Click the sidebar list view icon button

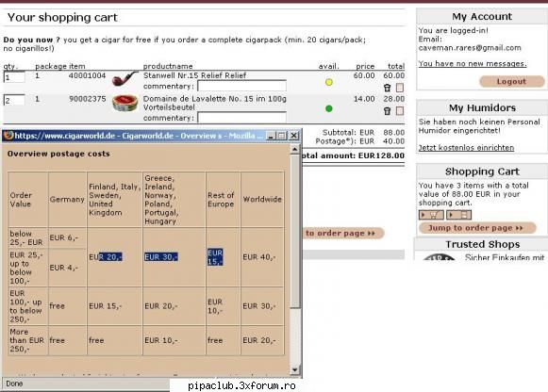459,215
